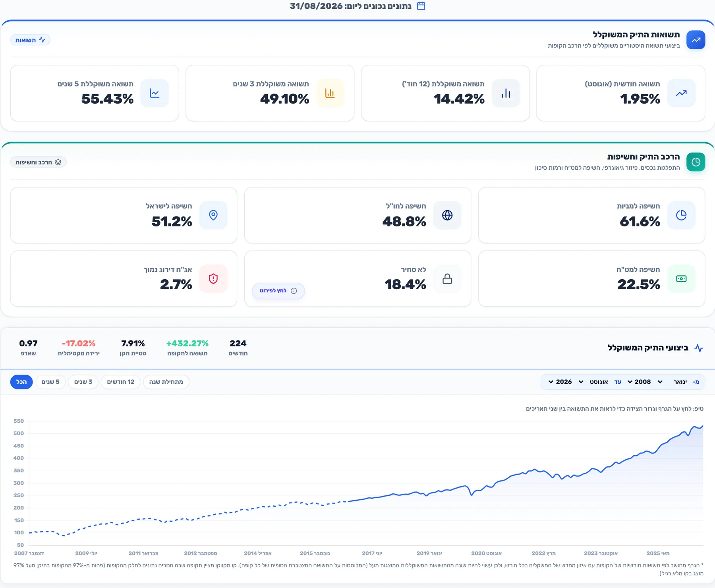This screenshot has height=588, width=715.
Task: Click the bar chart icon for 12-month return
Action: coord(506,93)
